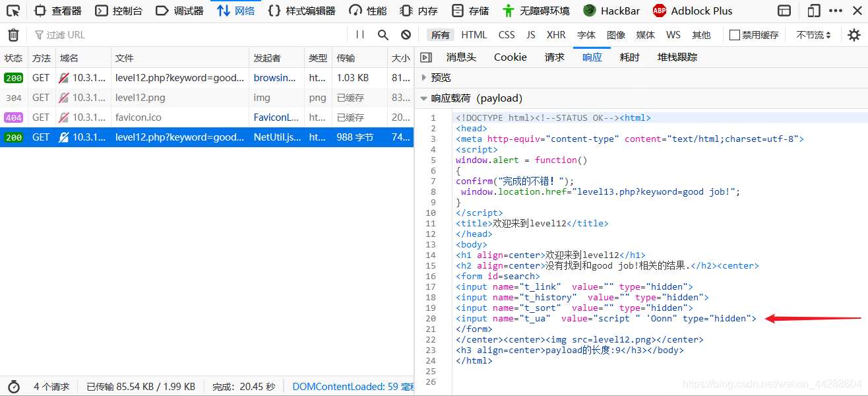Screen dimensions: 868x396
Task: Activate the element picker icon
Action: (13, 11)
